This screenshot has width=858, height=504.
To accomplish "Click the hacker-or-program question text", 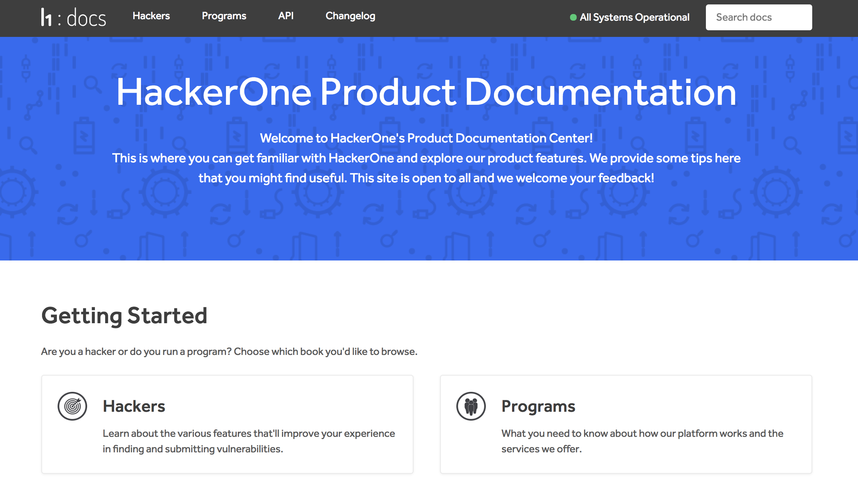I will [229, 352].
